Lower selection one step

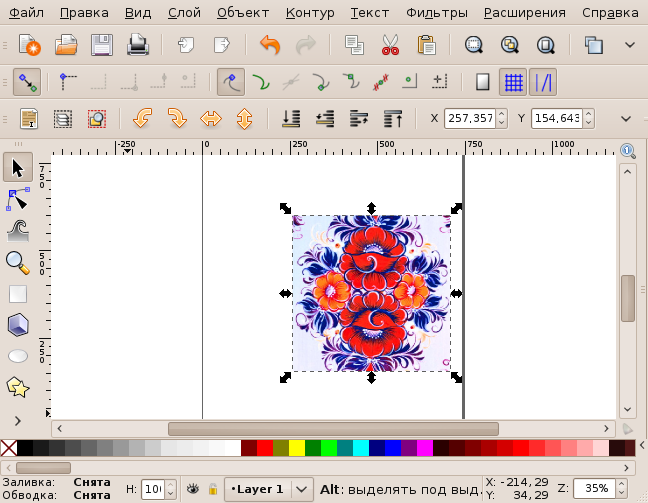point(325,119)
